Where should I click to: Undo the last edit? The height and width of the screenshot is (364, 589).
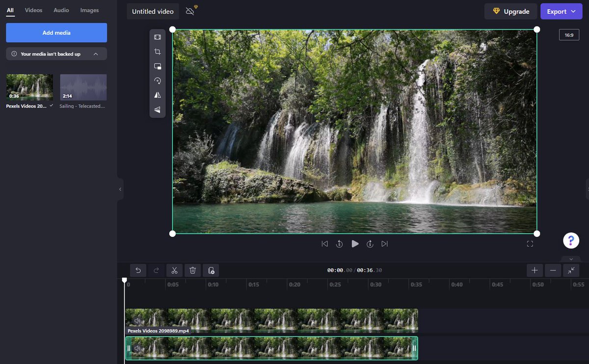[x=138, y=270]
